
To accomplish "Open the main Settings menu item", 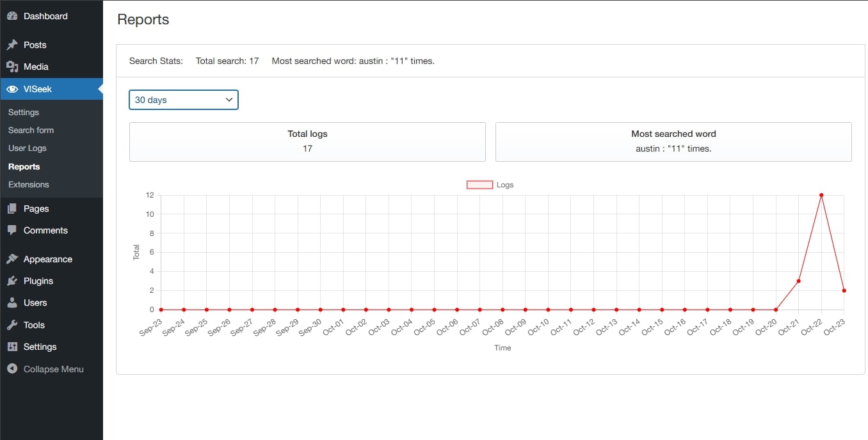I will (40, 347).
